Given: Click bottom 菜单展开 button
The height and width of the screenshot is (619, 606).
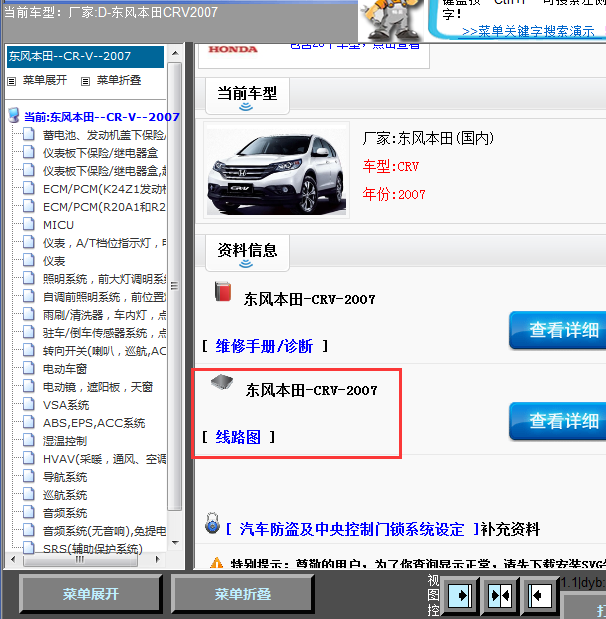Looking at the screenshot, I should [x=90, y=594].
